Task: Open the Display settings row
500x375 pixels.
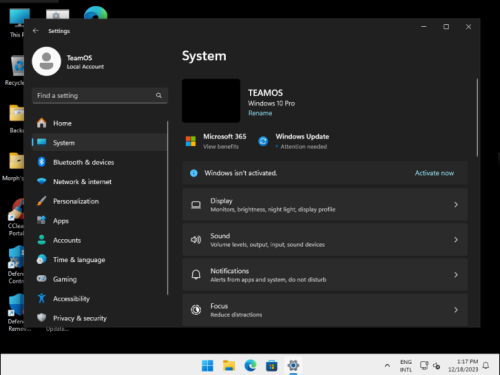Action: click(x=325, y=205)
